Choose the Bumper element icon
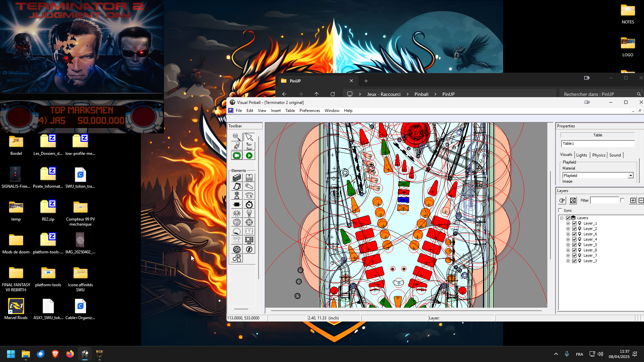The width and height of the screenshot is (644, 362). [249, 195]
